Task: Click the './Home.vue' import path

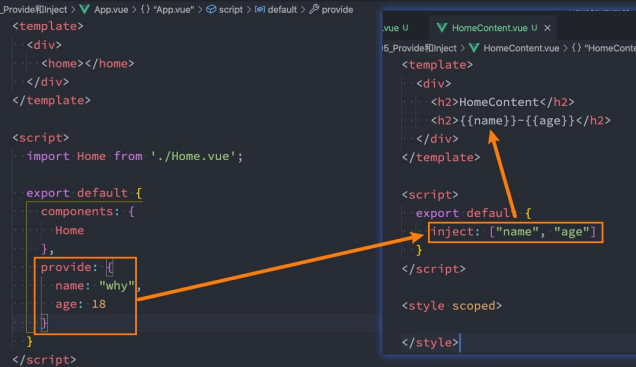Action: coord(193,156)
